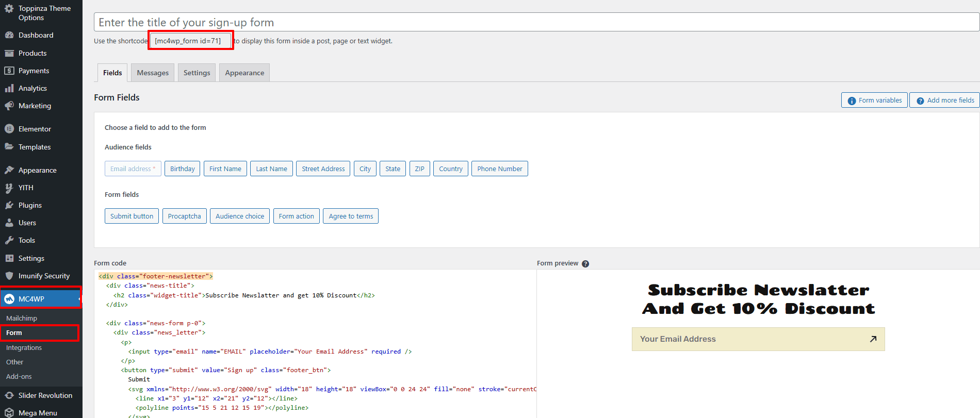Add the Street Address field
The height and width of the screenshot is (418, 980).
(x=323, y=169)
